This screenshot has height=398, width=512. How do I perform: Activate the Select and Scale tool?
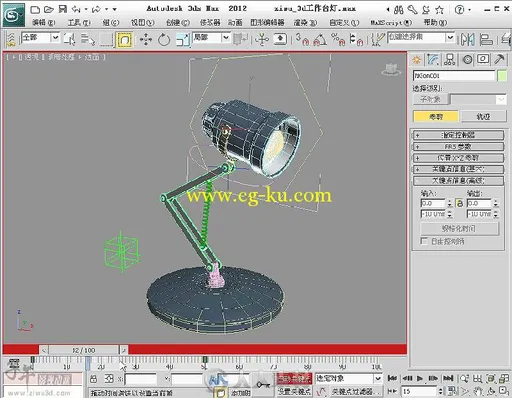tap(182, 39)
